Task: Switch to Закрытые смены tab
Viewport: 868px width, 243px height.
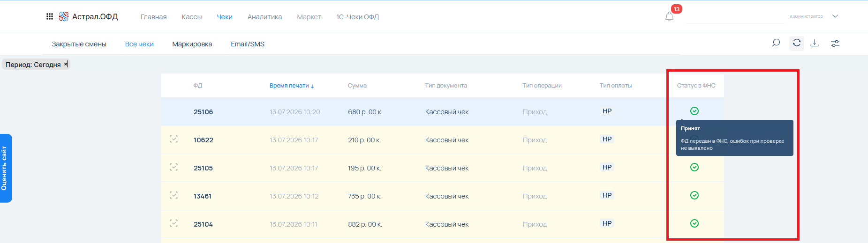Action: pyautogui.click(x=79, y=44)
